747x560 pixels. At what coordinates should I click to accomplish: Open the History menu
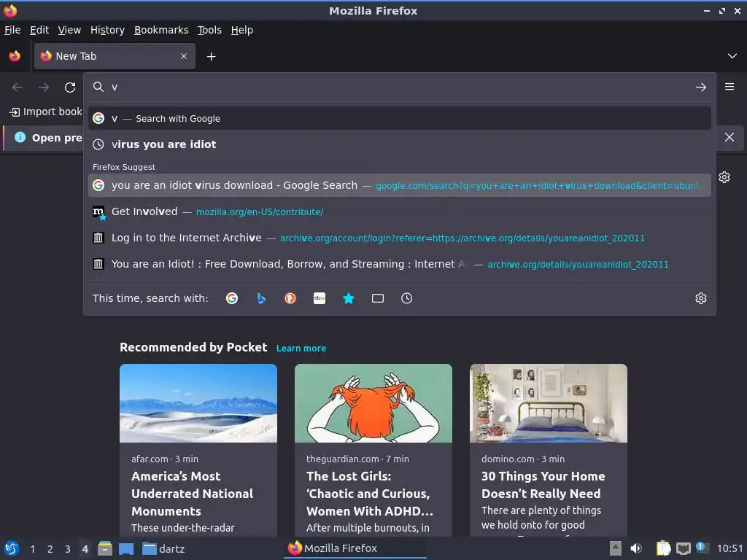108,30
